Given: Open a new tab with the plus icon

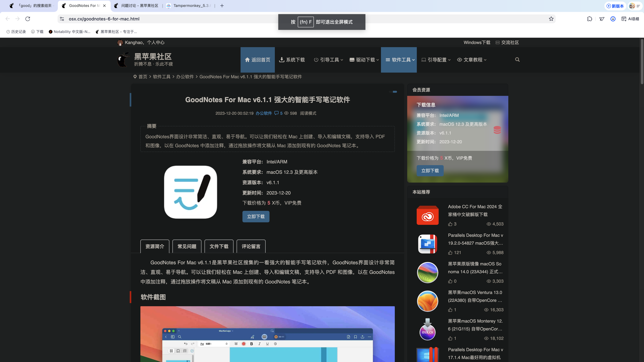Looking at the screenshot, I should click(x=222, y=5).
